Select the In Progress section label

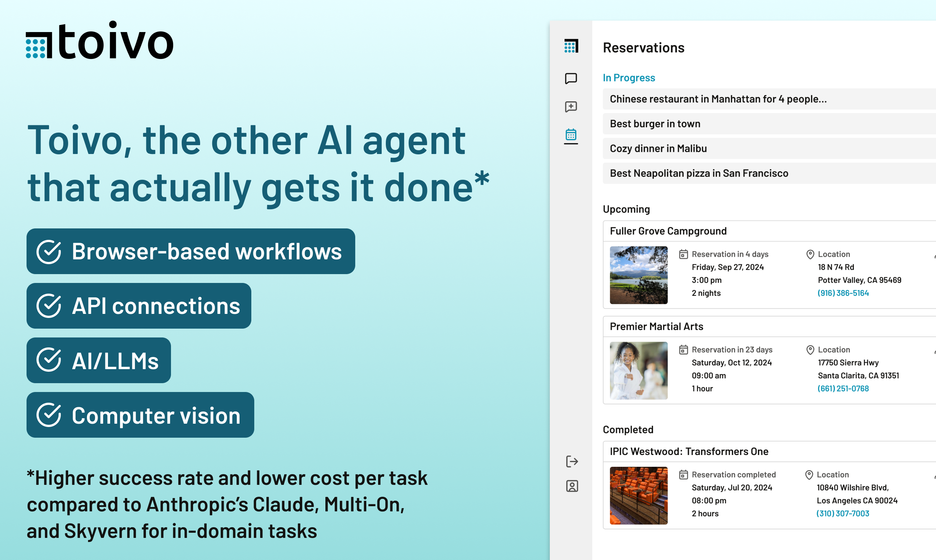pos(629,78)
